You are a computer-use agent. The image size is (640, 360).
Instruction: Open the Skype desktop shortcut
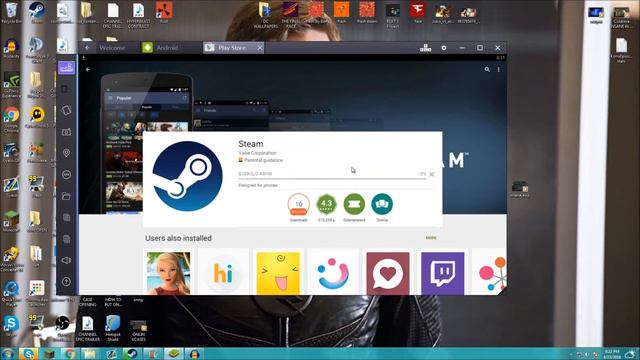[11, 326]
